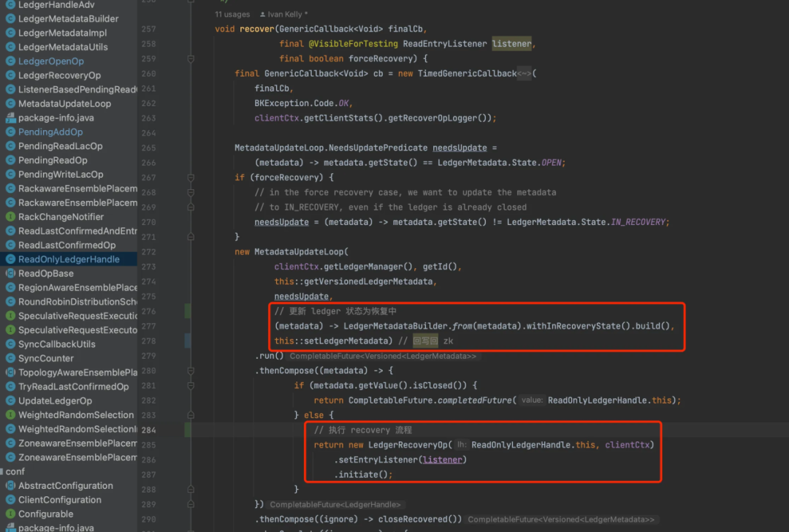
Task: Open UpdateLedgerOp class file
Action: 55,400
